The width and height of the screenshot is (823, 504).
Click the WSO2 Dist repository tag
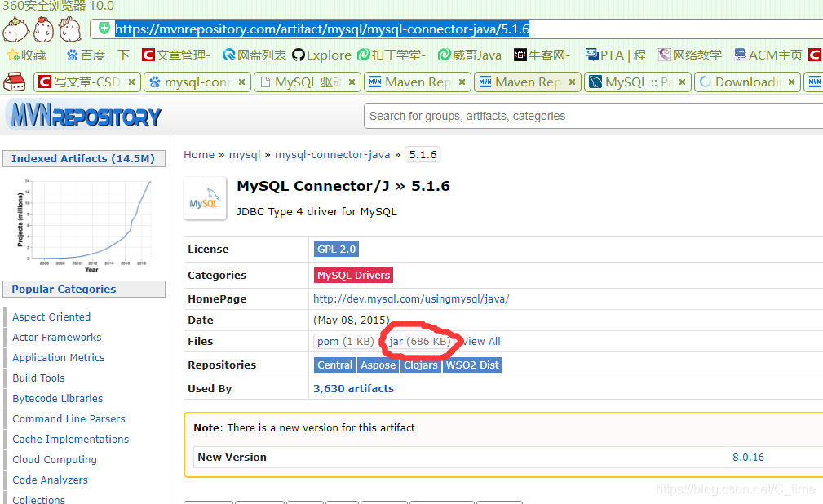click(472, 365)
